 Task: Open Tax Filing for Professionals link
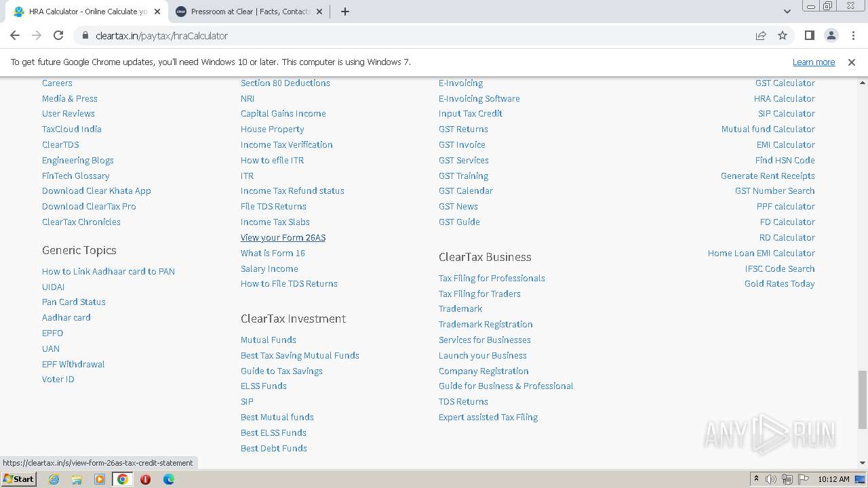click(x=492, y=278)
